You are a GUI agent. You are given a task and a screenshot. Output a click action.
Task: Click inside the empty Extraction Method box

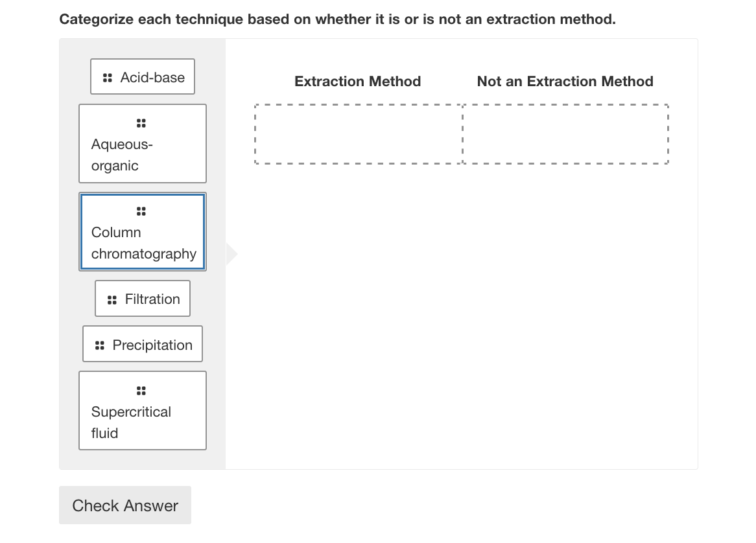pyautogui.click(x=358, y=133)
